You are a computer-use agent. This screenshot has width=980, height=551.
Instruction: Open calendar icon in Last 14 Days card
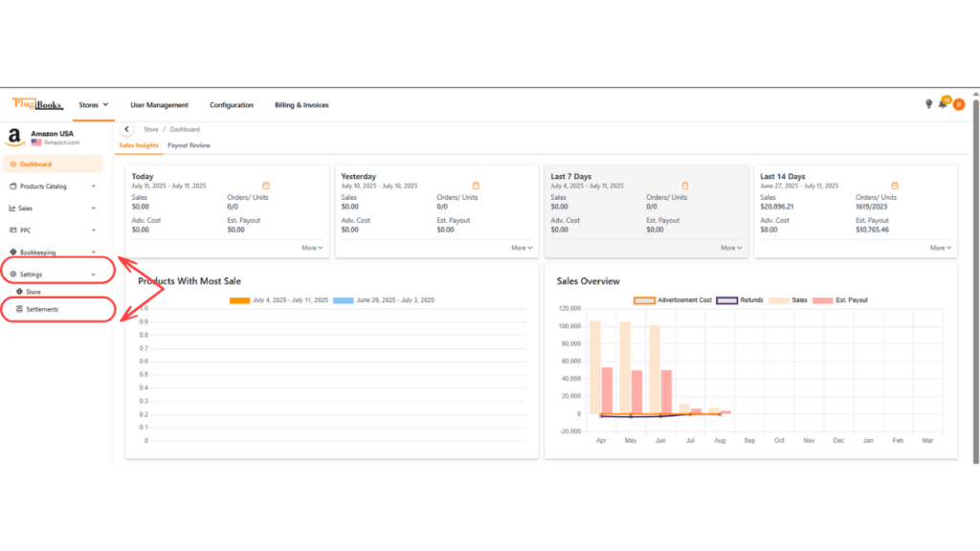(895, 186)
